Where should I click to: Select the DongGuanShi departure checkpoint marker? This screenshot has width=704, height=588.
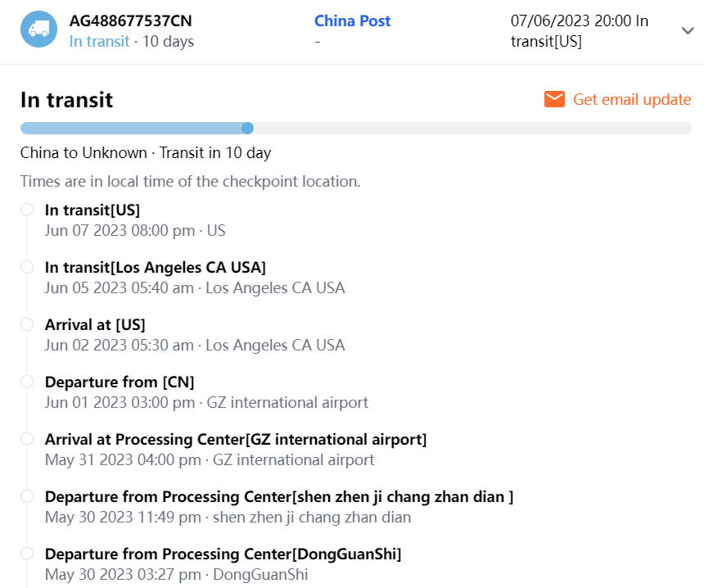coord(27,554)
